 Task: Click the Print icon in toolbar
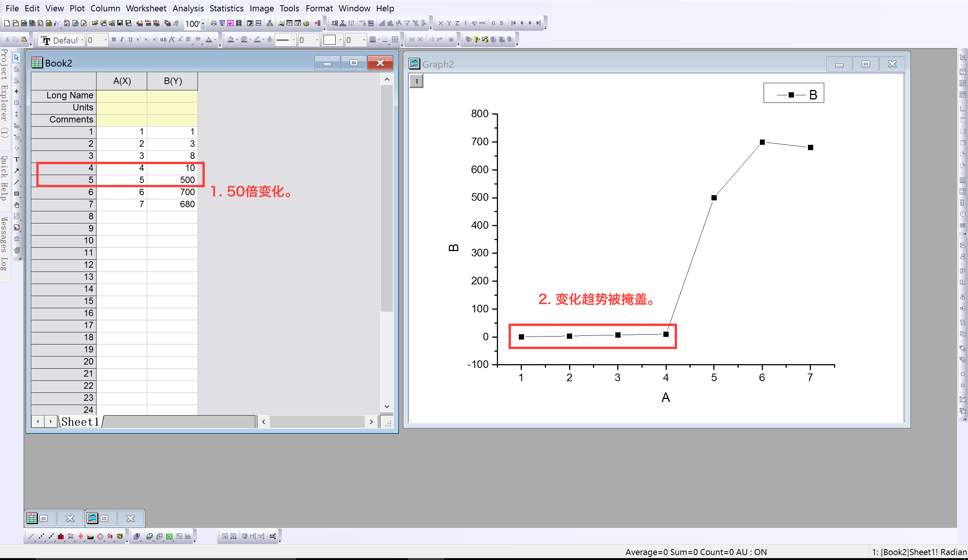tap(213, 23)
